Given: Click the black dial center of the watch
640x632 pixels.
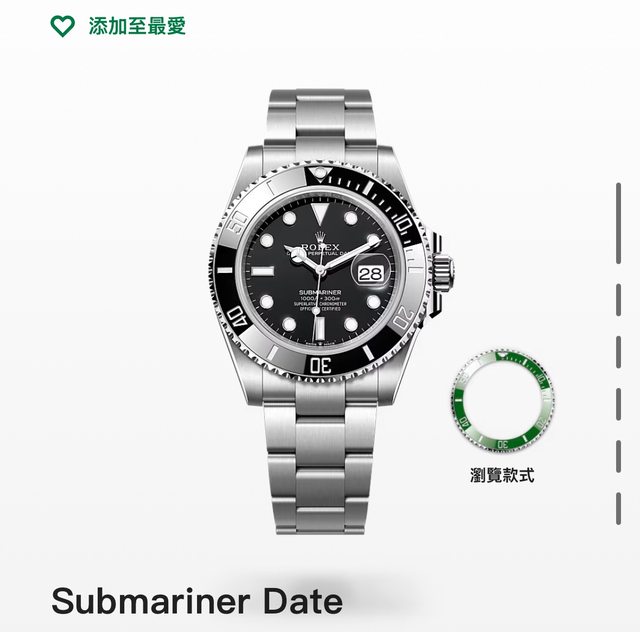Looking at the screenshot, I should (320, 270).
